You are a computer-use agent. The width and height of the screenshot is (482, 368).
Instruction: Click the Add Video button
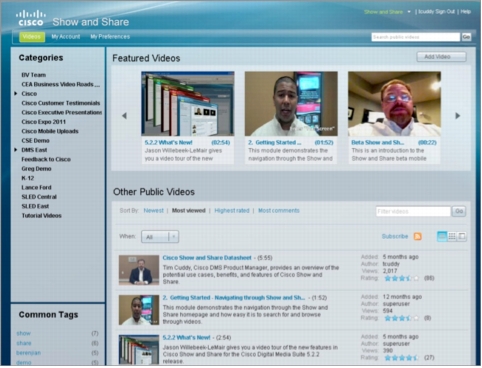(x=441, y=57)
